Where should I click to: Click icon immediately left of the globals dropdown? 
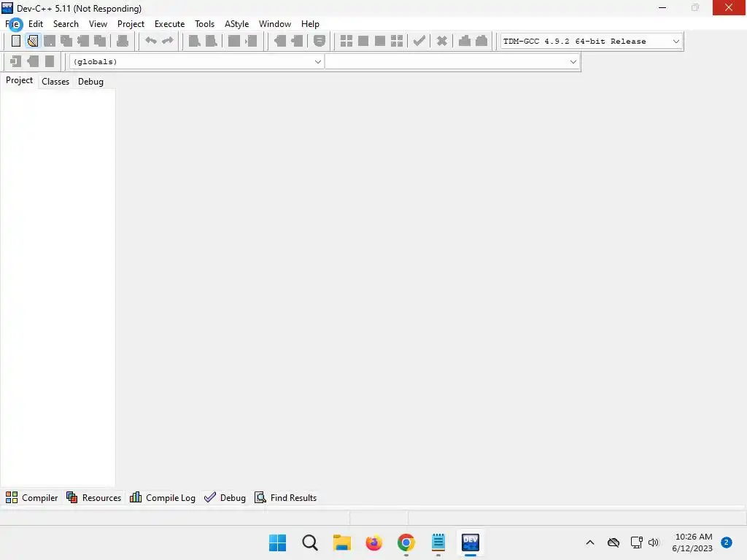tap(50, 61)
